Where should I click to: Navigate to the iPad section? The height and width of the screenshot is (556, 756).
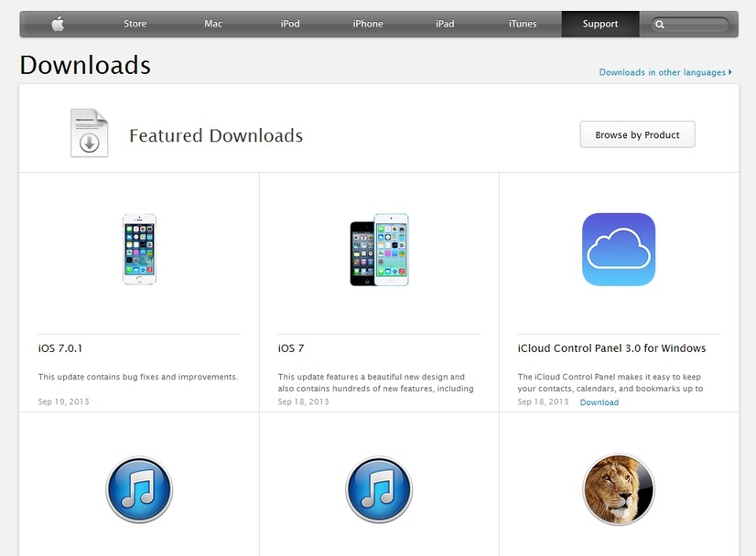coord(445,24)
